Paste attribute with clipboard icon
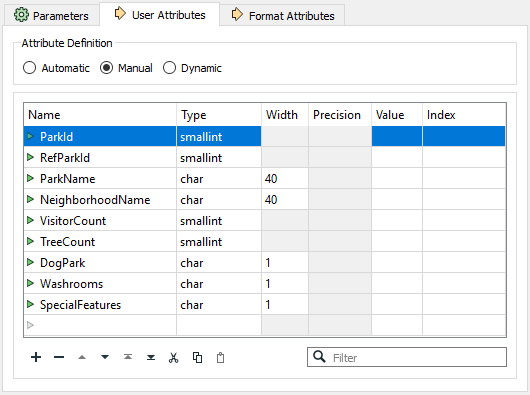This screenshot has height=395, width=530. [x=220, y=357]
